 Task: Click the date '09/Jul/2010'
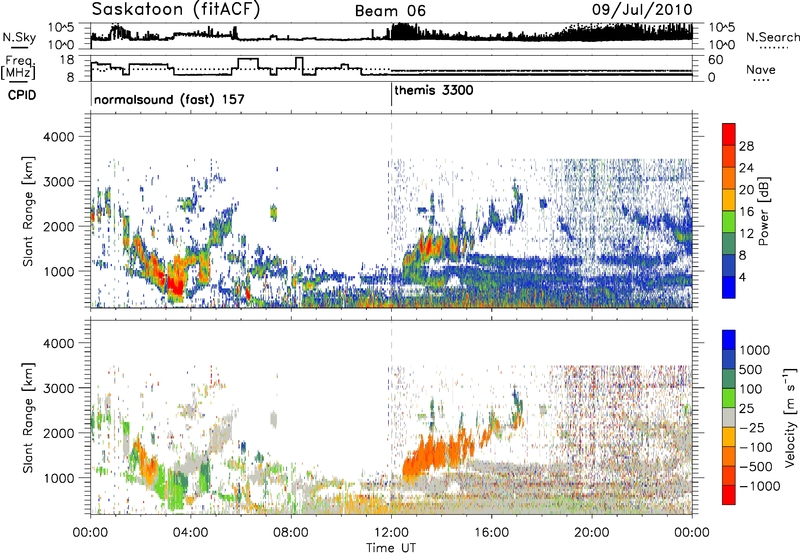click(642, 9)
